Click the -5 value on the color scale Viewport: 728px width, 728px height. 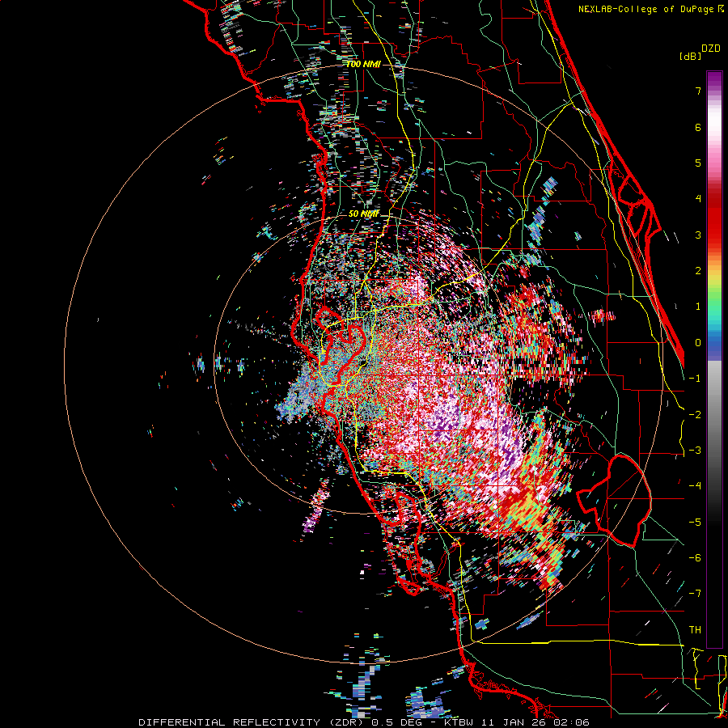click(x=695, y=522)
